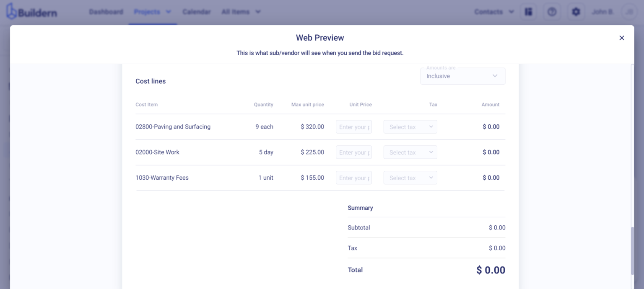Screen dimensions: 644x289
Task: Click unit price field for Site Work
Action: click(x=353, y=152)
